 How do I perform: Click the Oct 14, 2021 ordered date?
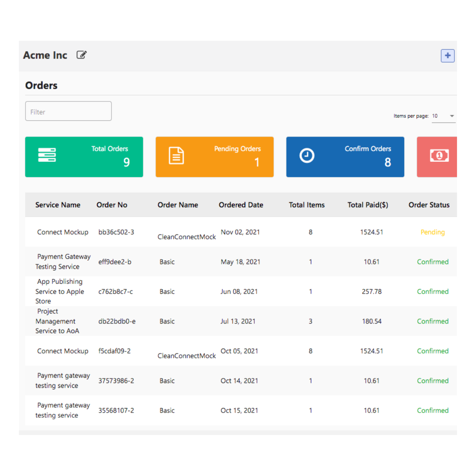click(x=239, y=381)
